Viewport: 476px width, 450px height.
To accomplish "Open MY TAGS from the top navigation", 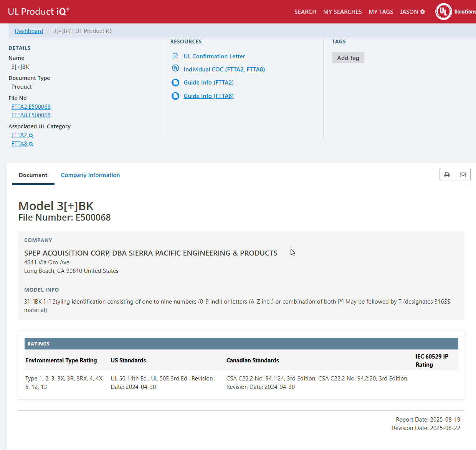I will click(x=381, y=12).
